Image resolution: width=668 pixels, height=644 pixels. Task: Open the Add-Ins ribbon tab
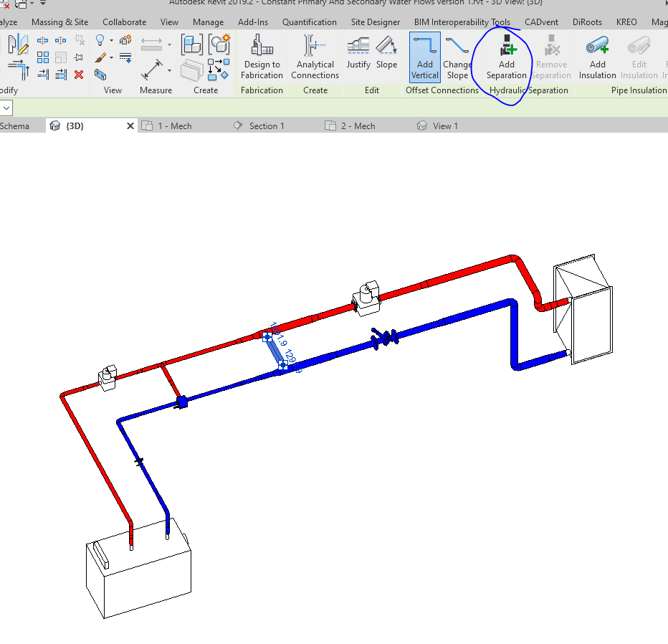(x=252, y=22)
